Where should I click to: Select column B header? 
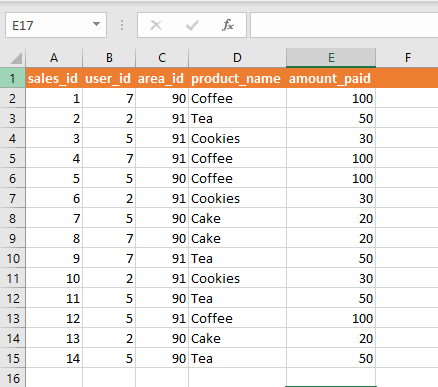pos(109,58)
